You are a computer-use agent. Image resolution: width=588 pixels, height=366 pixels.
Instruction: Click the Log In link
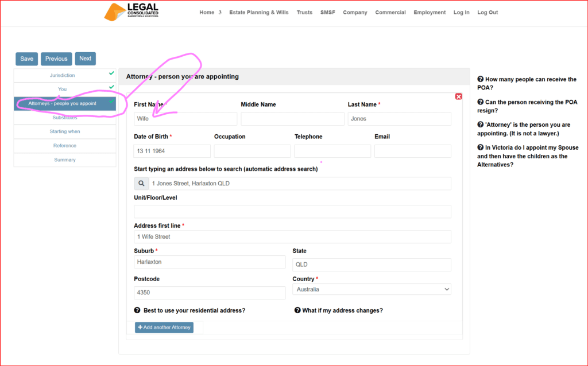pyautogui.click(x=461, y=13)
